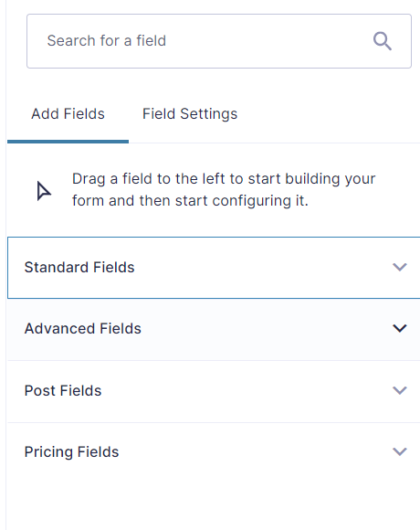Click the Pricing Fields section title
This screenshot has height=530, width=420.
pyautogui.click(x=71, y=452)
